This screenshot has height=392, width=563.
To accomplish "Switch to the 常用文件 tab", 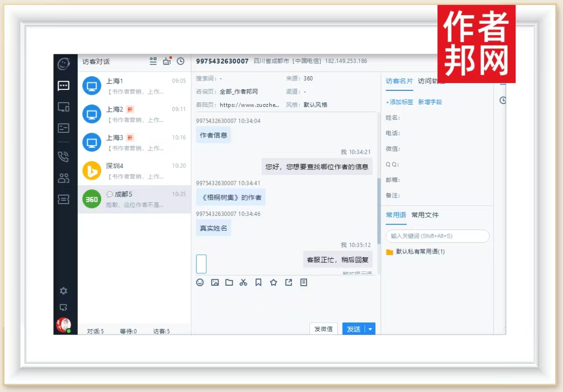I will [425, 215].
